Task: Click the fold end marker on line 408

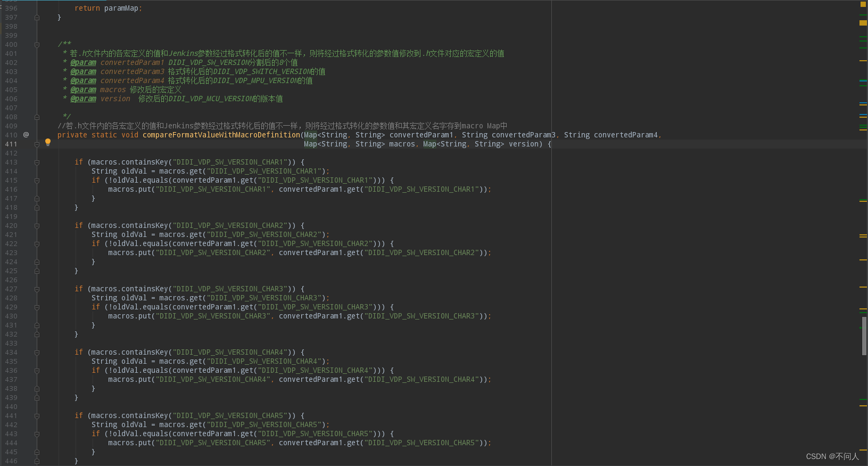Action: point(37,117)
